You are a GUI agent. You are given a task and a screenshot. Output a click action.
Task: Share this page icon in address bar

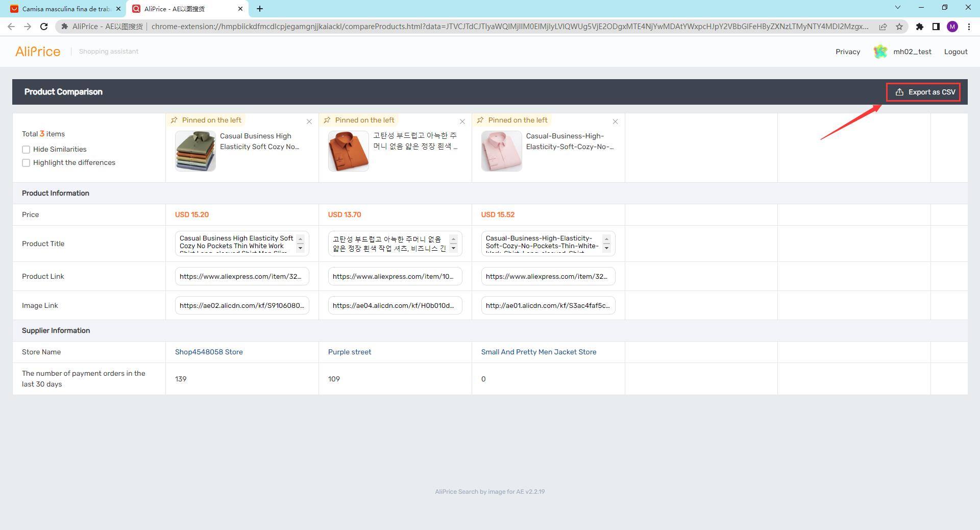tap(883, 27)
